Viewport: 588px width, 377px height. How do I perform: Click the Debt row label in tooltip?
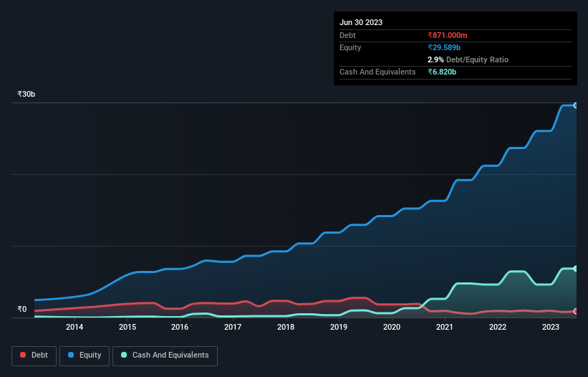[347, 35]
